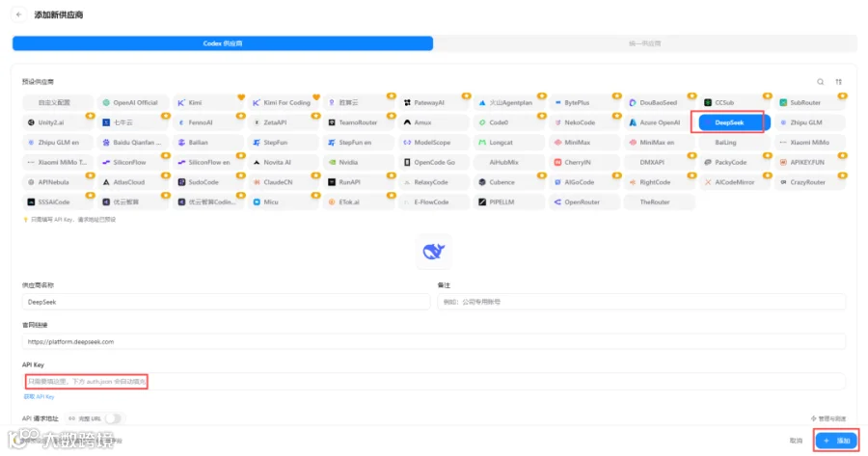868x456 pixels.
Task: Choose the SiliconFlow en preset
Action: 208,163
